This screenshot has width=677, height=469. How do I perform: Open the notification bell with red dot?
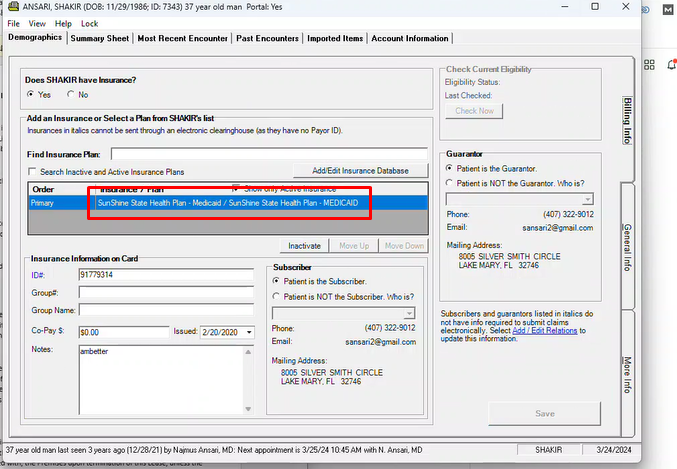click(x=672, y=64)
